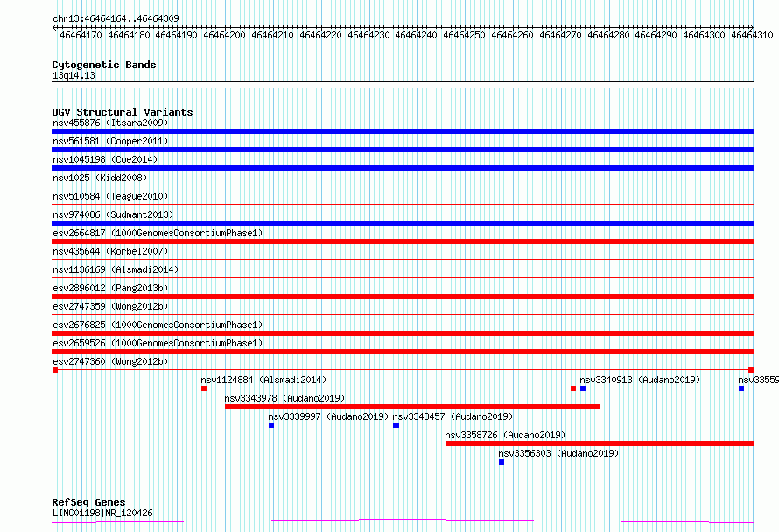Click the esv2747360 (Wong2012b) label
This screenshot has width=779, height=532.
click(x=110, y=361)
